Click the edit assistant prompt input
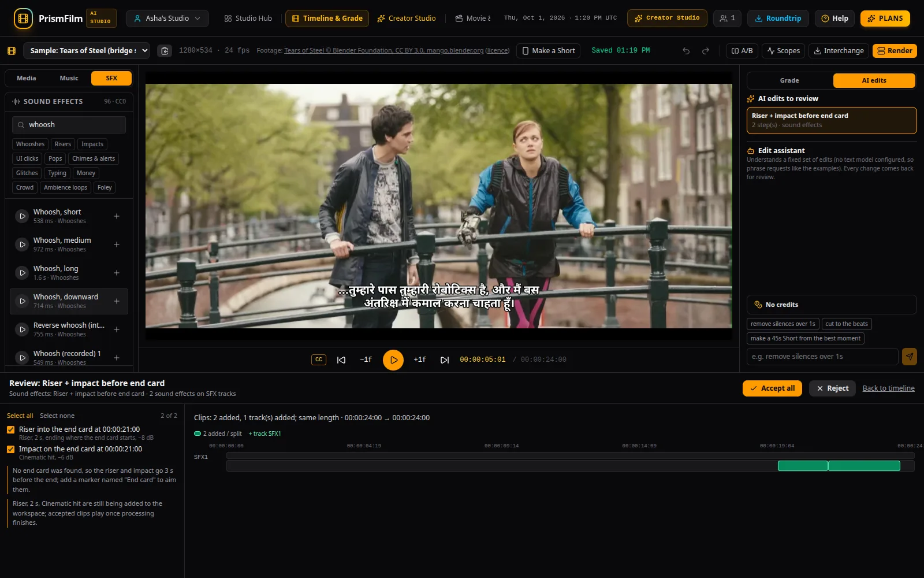This screenshot has width=924, height=578. 822,357
